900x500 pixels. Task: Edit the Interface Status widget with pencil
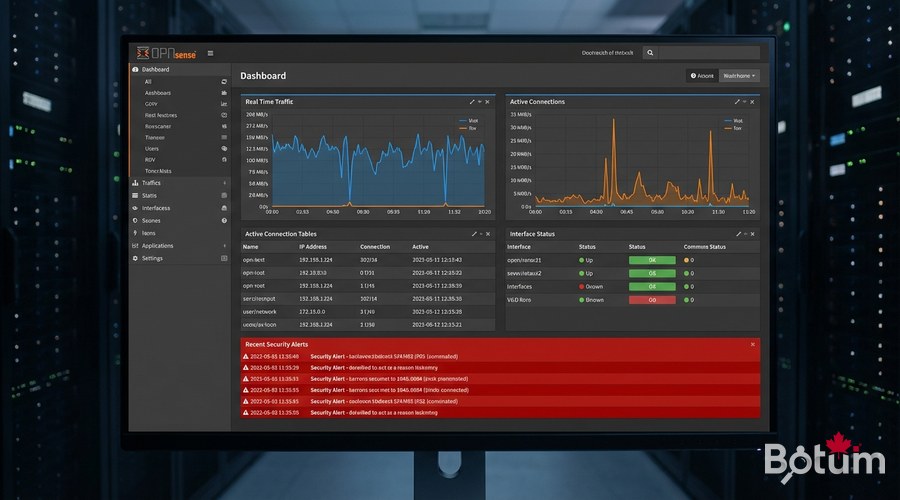pyautogui.click(x=738, y=234)
